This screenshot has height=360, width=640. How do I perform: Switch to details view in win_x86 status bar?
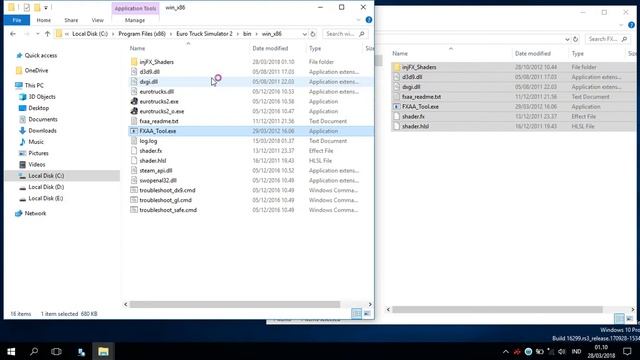356,313
